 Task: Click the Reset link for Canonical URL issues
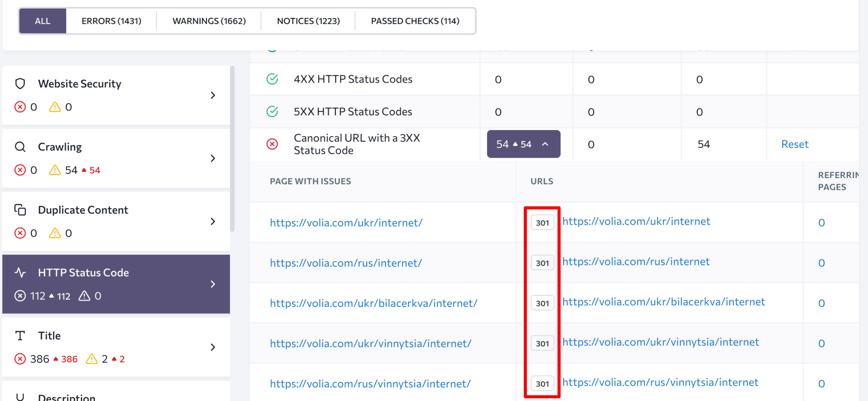click(x=795, y=144)
